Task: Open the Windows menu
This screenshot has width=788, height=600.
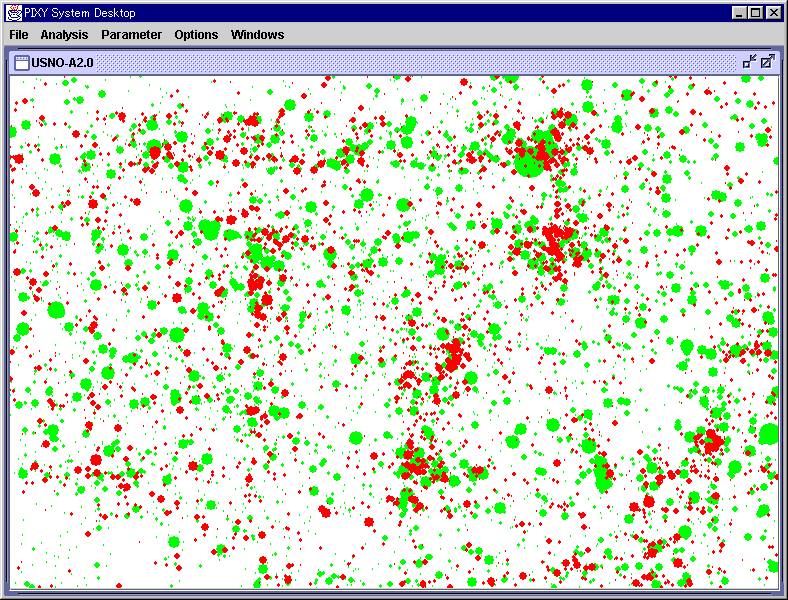Action: [257, 35]
